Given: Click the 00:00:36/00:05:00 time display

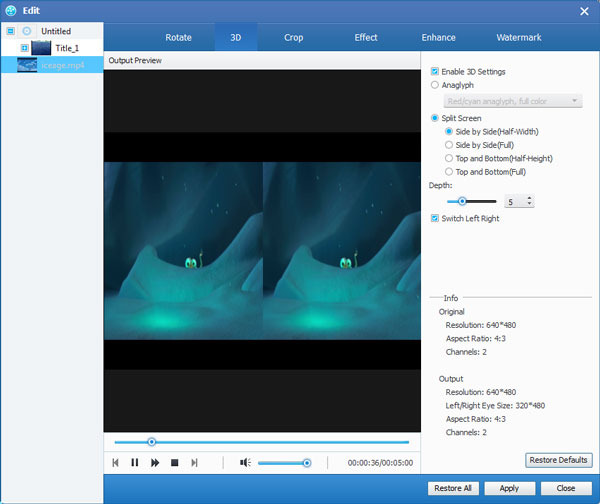Looking at the screenshot, I should 380,463.
